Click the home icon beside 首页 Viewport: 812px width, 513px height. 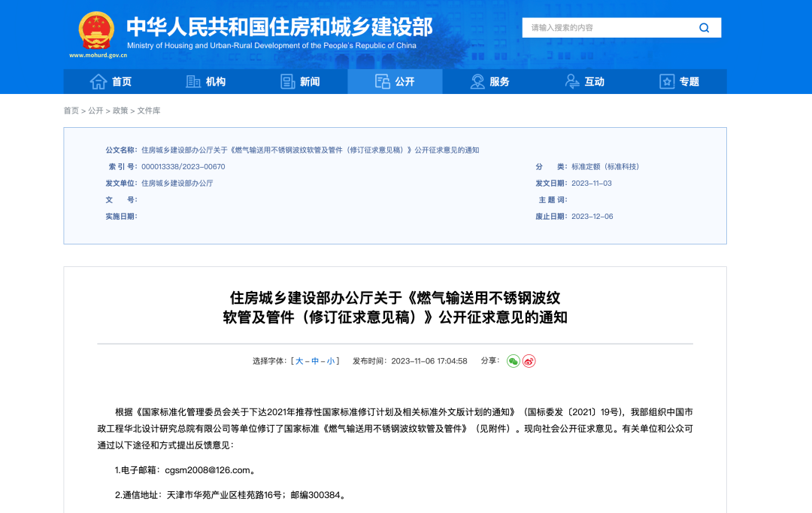[98, 81]
